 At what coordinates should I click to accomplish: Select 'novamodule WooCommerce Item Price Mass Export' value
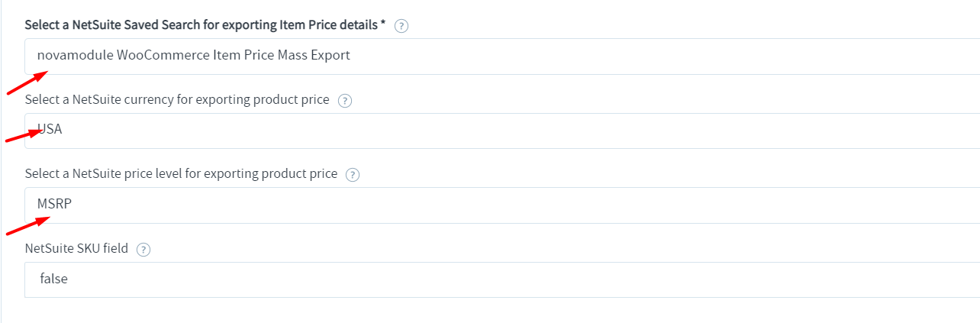click(x=194, y=56)
